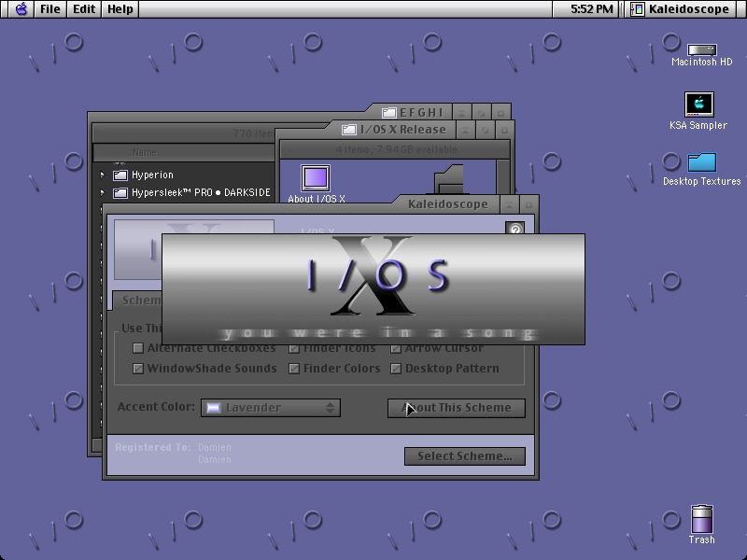747x560 pixels.
Task: Click the EFGHI window title
Action: coord(421,112)
